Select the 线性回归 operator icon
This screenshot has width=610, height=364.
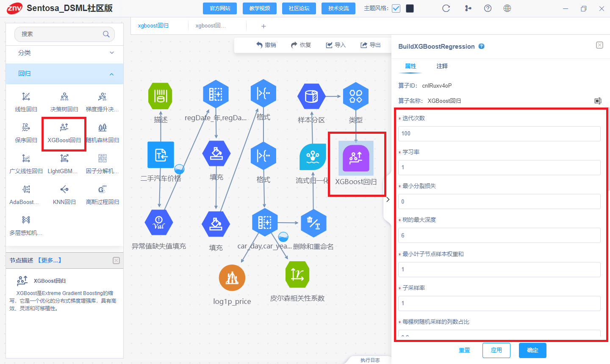coord(26,97)
